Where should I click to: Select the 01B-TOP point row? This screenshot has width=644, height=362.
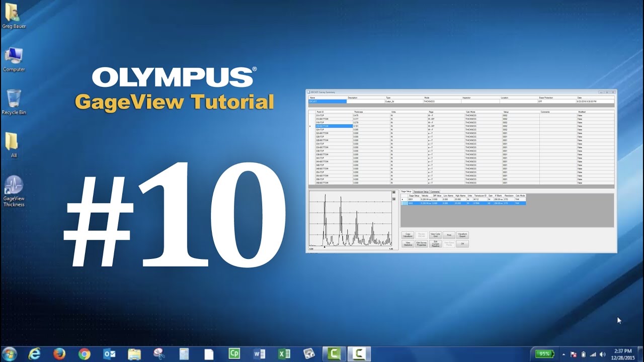(461, 123)
